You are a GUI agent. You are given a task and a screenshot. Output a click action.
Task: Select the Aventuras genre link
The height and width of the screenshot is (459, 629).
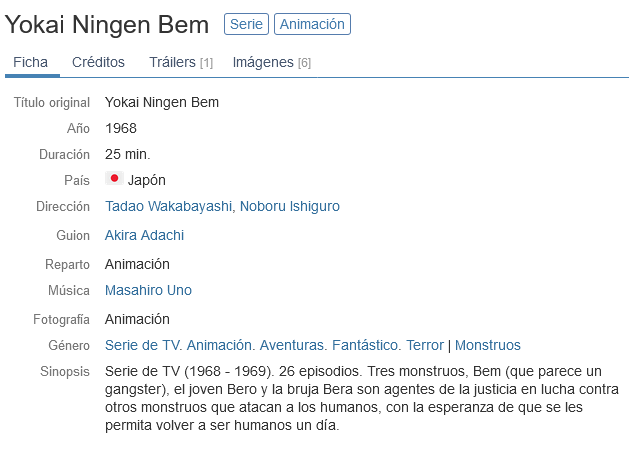point(293,345)
